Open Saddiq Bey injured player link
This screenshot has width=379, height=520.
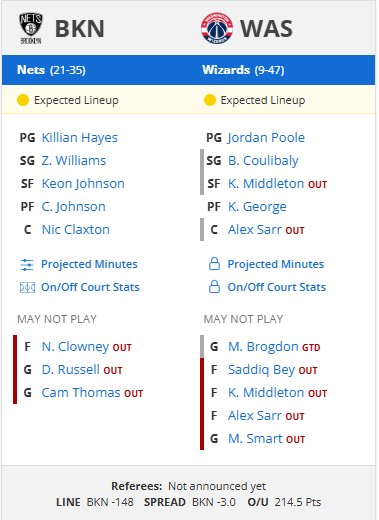coord(261,370)
